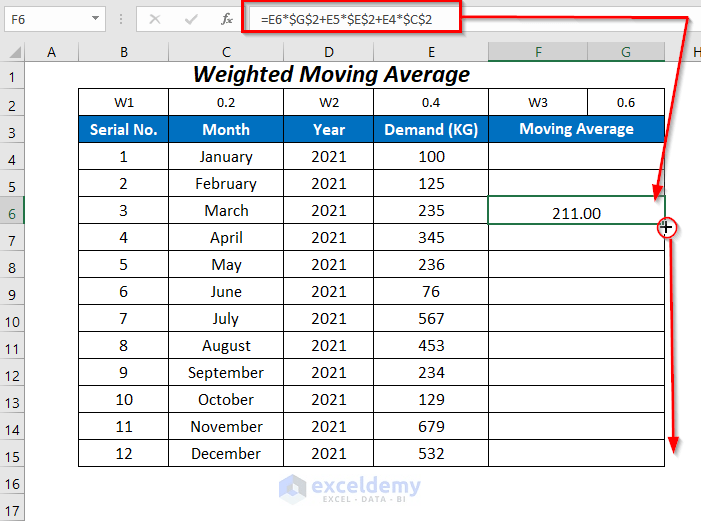Select the demand value 76 cell
Viewport: 701px width, 521px height.
coord(431,292)
